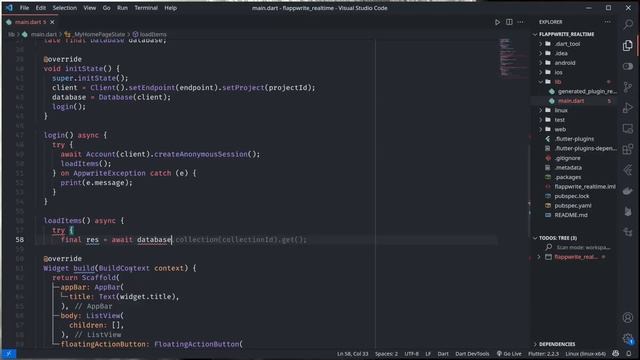This screenshot has height=360, width=640.
Task: Split the editor to the right
Action: (x=509, y=22)
